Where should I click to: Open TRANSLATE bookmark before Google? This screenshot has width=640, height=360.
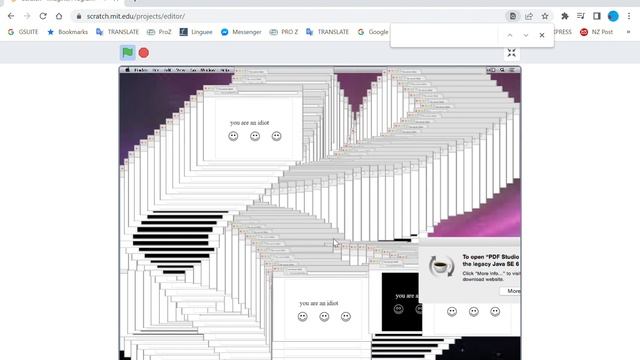328,32
